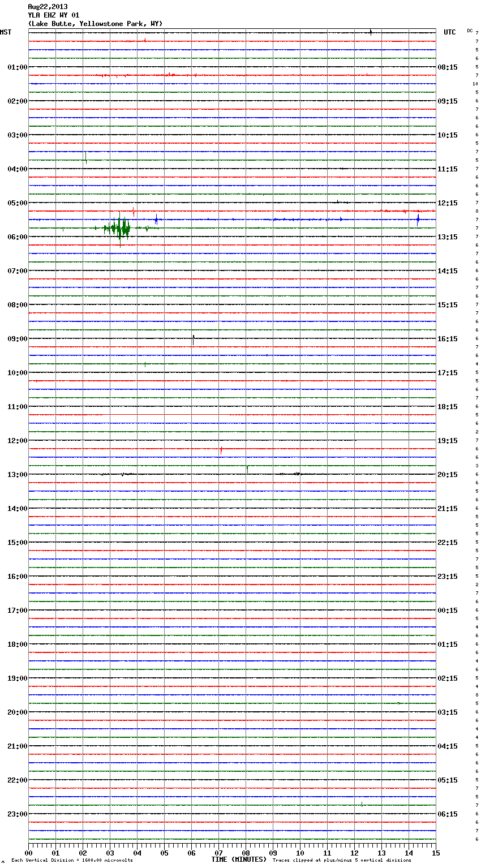Click the station code YLA EHZ WY 01

pos(54,15)
